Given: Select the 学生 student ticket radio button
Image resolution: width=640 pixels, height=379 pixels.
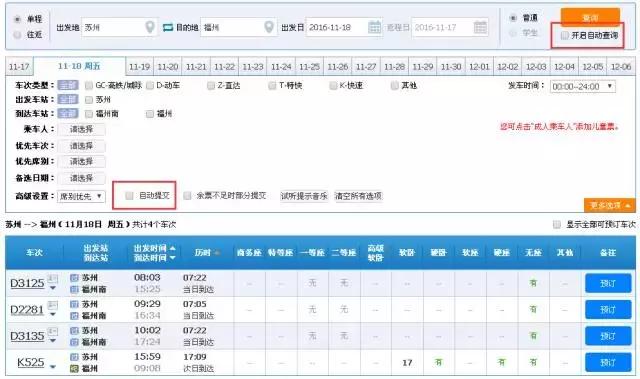Looking at the screenshot, I should [513, 33].
